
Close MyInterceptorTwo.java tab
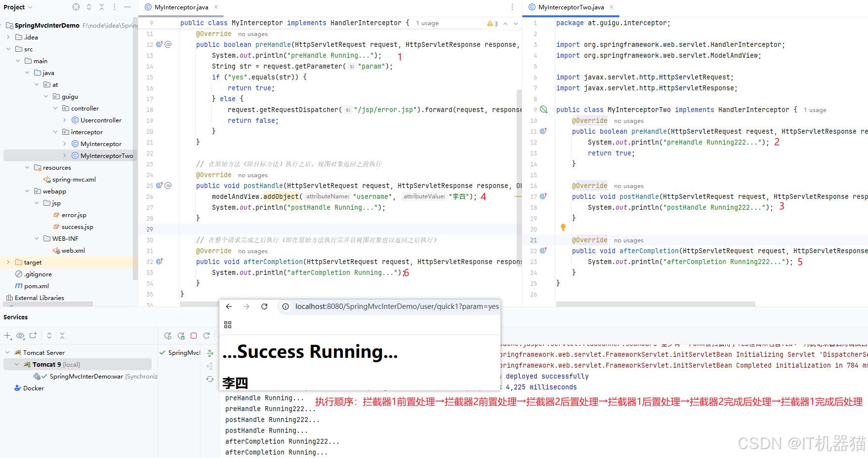tap(612, 7)
